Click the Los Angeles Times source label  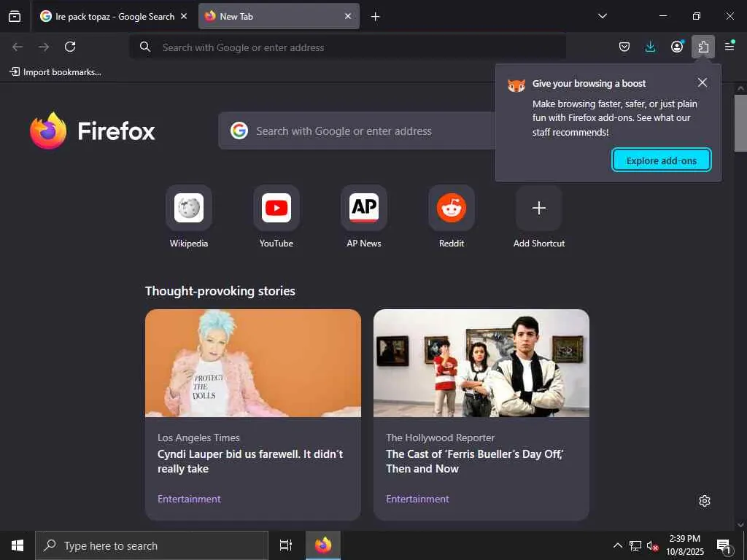coord(198,437)
